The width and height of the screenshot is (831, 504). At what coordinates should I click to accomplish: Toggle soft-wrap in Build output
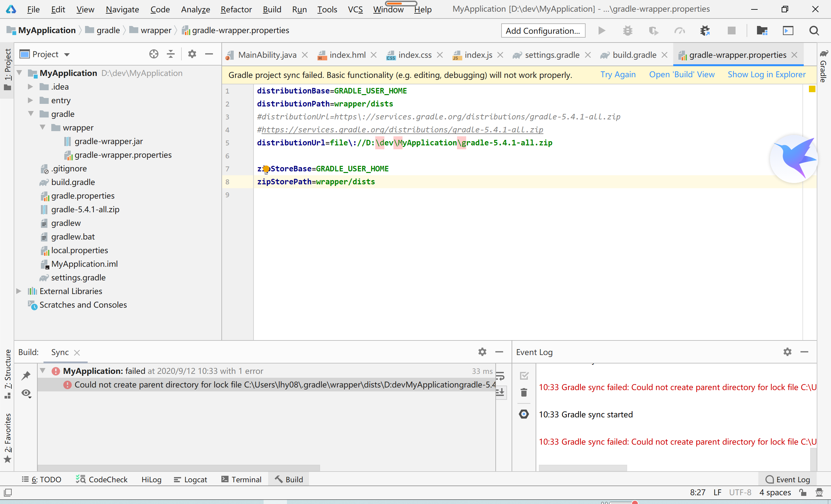(500, 375)
